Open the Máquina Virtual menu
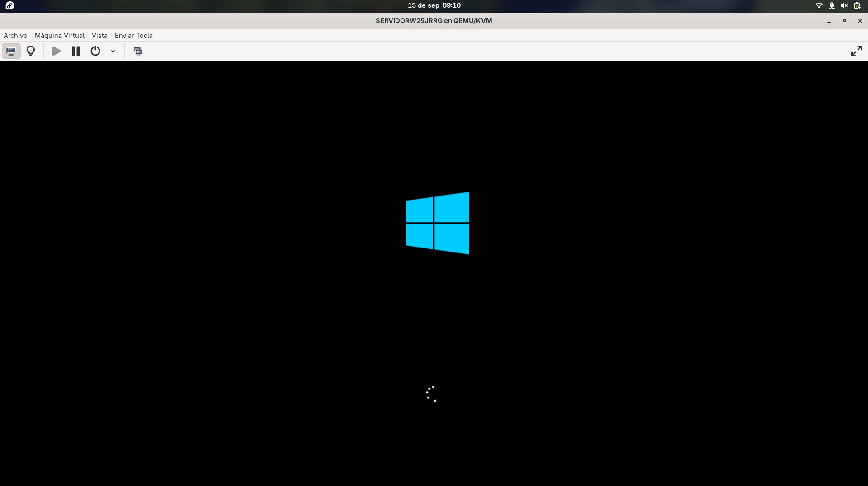Viewport: 868px width, 486px height. 60,36
